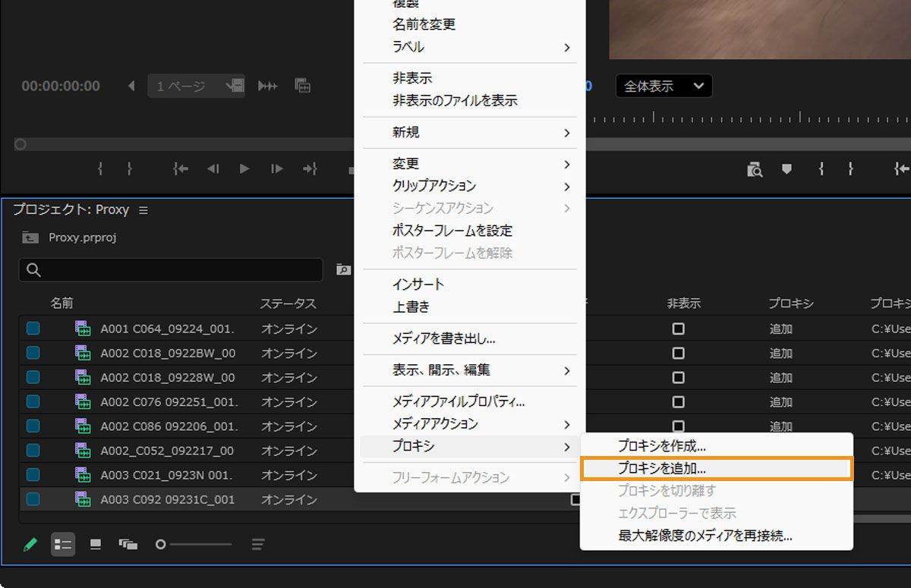Viewport: 911px width, 588px height.
Task: Enable 非表示 on A002 C076 092251_001
Action: pos(678,401)
